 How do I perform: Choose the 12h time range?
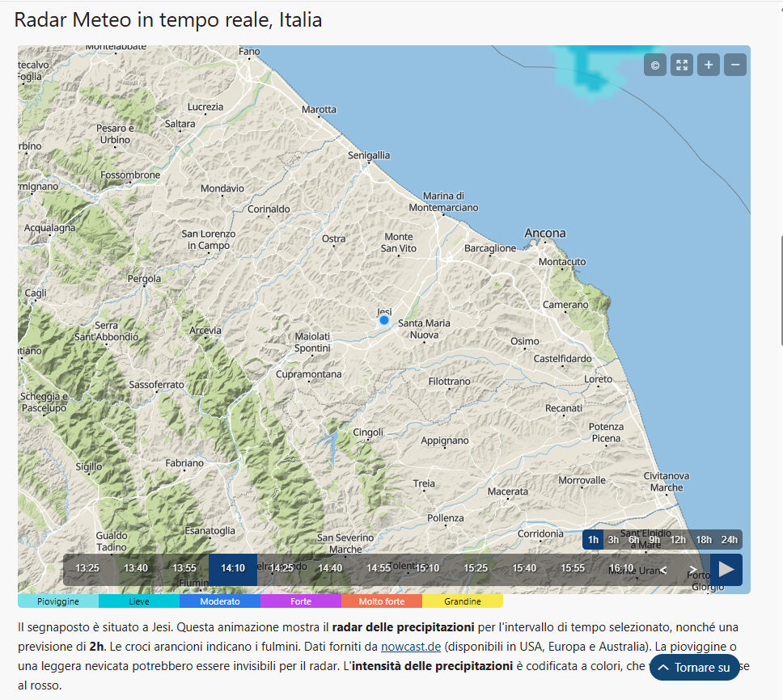pyautogui.click(x=678, y=540)
